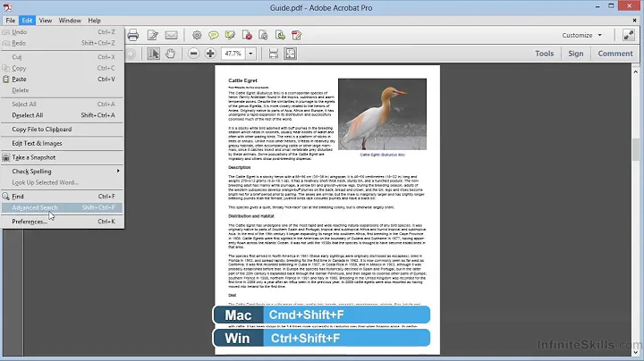Open the Customize dropdown
This screenshot has height=361, width=644.
[581, 35]
